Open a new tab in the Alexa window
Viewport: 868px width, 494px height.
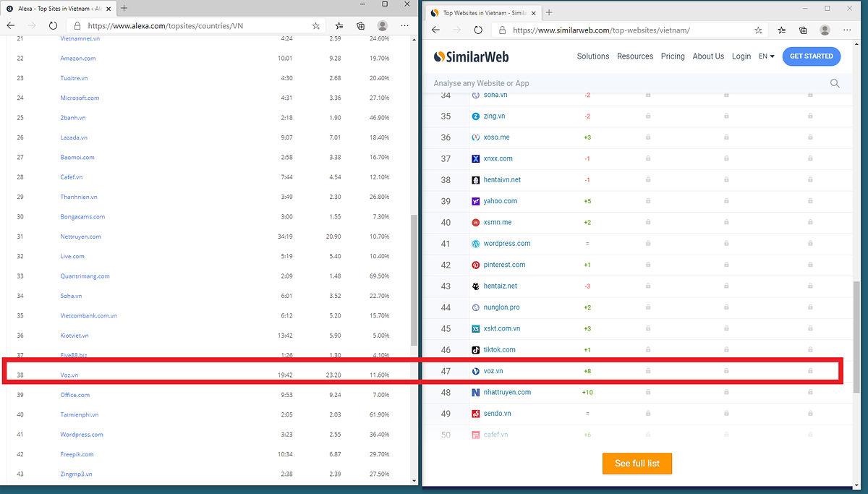point(124,8)
